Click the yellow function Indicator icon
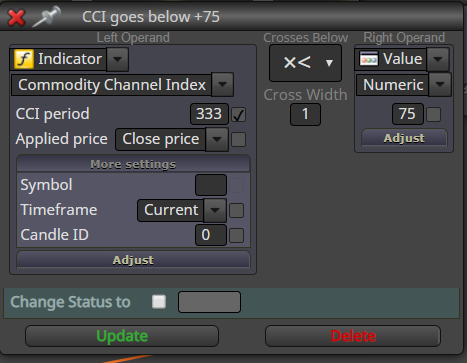This screenshot has width=467, height=363. pos(24,59)
